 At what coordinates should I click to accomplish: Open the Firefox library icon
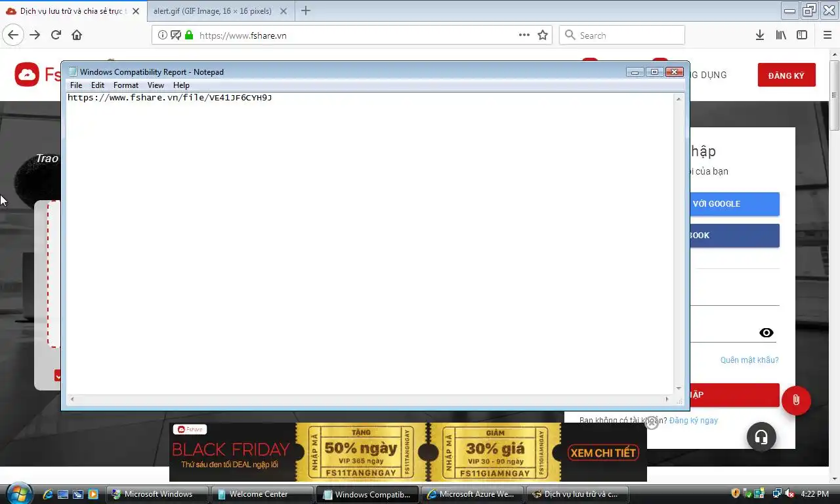pos(781,35)
